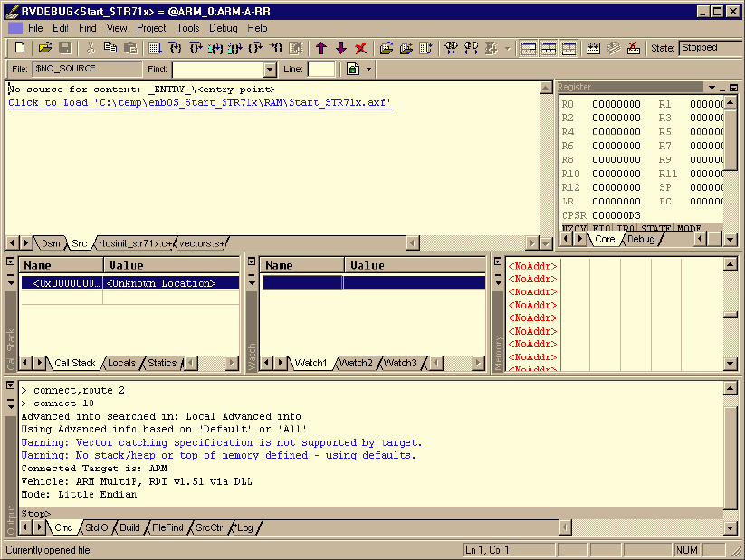This screenshot has height=560, width=745.
Task: Click the red X icon in toolbar
Action: 360,48
